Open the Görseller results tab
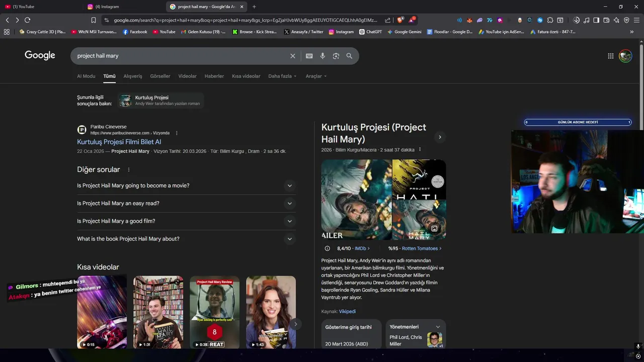 click(x=160, y=76)
